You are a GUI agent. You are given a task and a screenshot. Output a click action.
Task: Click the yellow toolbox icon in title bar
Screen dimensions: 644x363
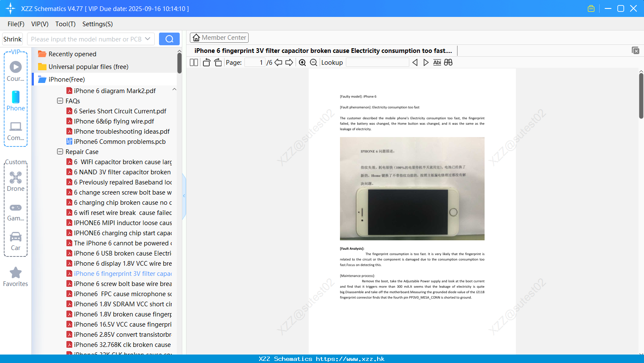point(591,8)
